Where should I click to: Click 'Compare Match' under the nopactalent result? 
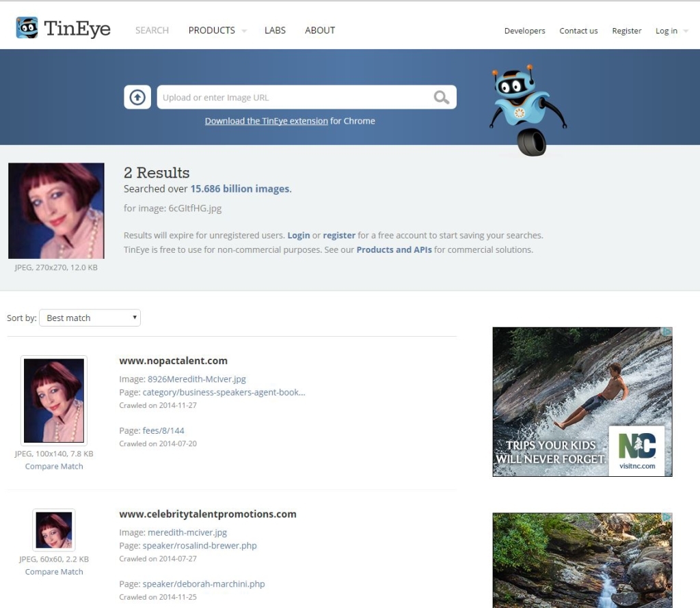54,466
